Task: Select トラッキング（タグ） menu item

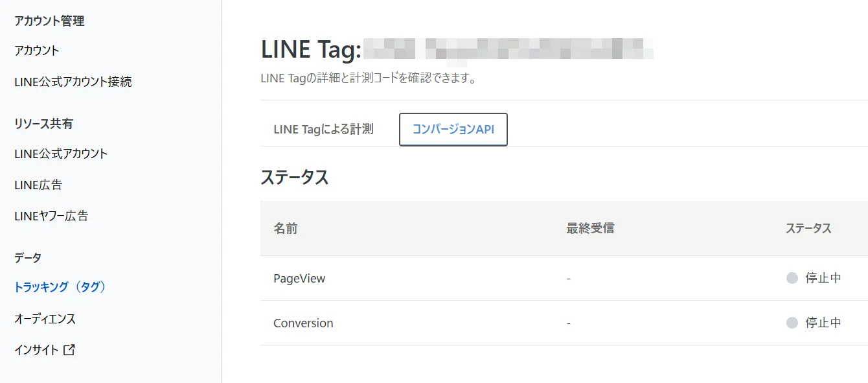Action: 60,287
